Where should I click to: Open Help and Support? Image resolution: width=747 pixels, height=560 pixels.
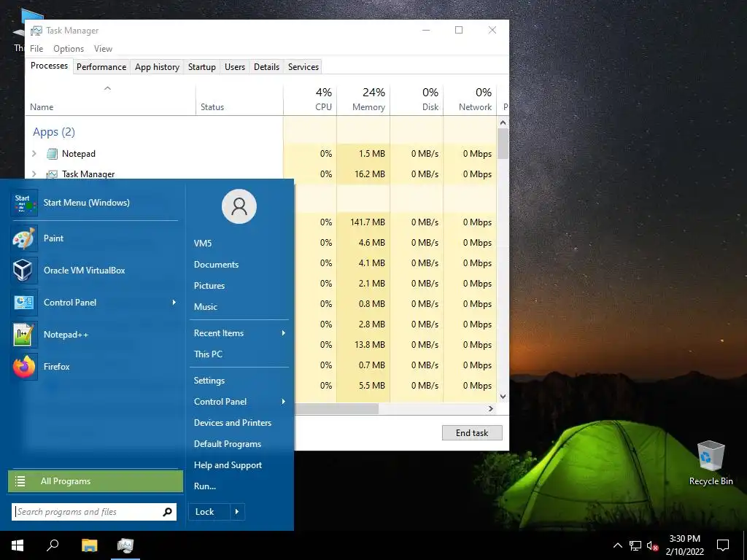228,465
